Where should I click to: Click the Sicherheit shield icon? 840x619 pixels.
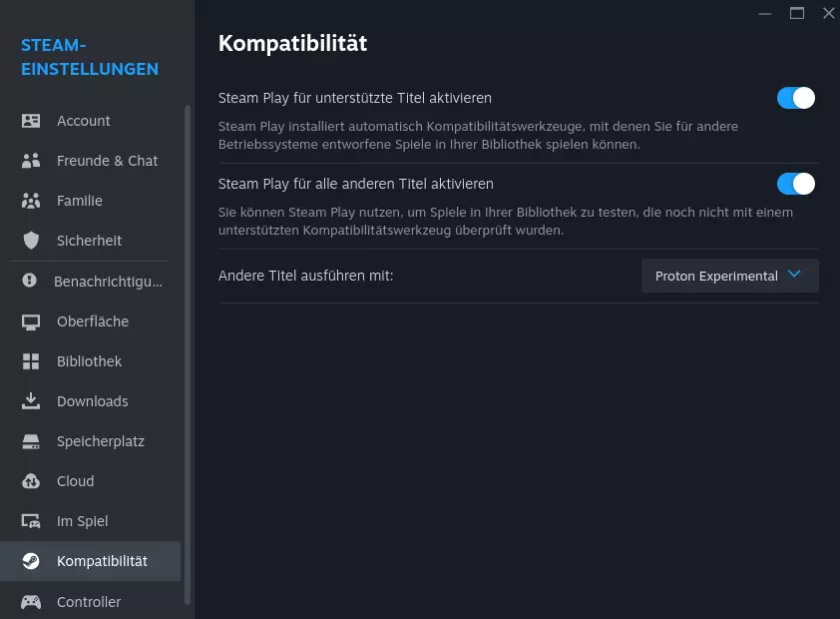coord(31,241)
